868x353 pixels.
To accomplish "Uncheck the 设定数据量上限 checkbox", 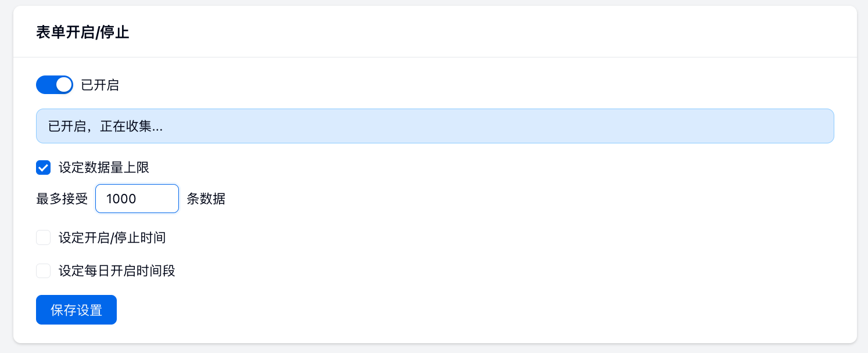I will click(44, 168).
